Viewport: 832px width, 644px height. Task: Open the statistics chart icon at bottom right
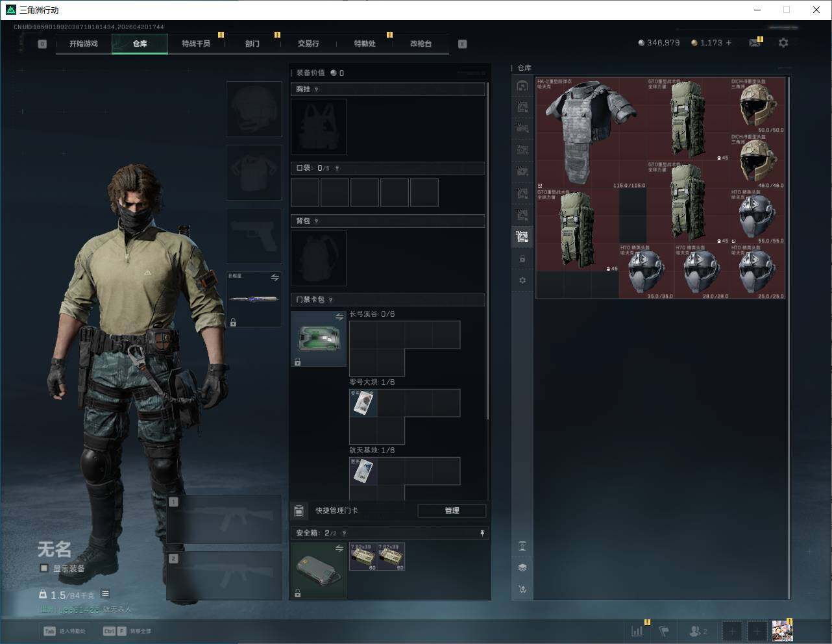point(637,630)
